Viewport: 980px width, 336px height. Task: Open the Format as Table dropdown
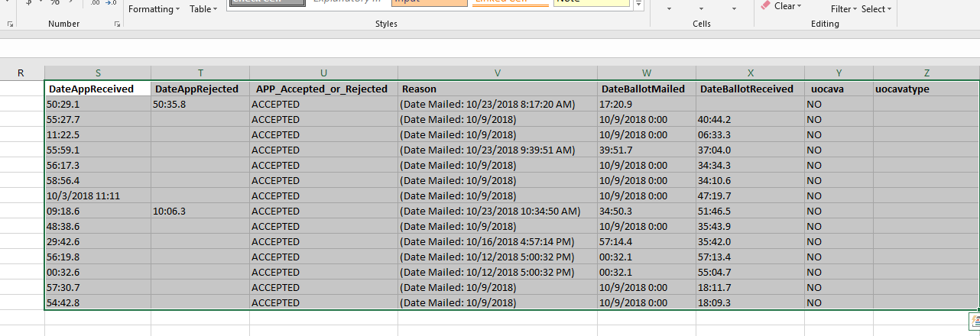pyautogui.click(x=203, y=9)
